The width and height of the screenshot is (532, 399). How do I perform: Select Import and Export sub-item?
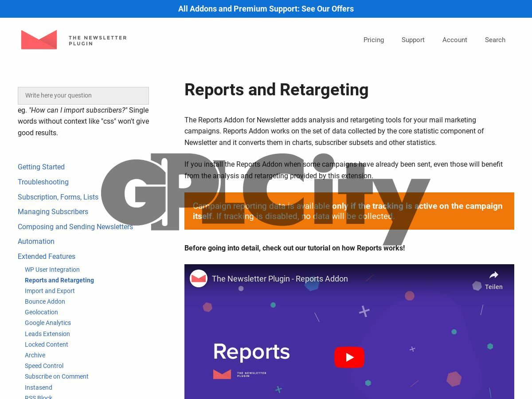pyautogui.click(x=50, y=291)
